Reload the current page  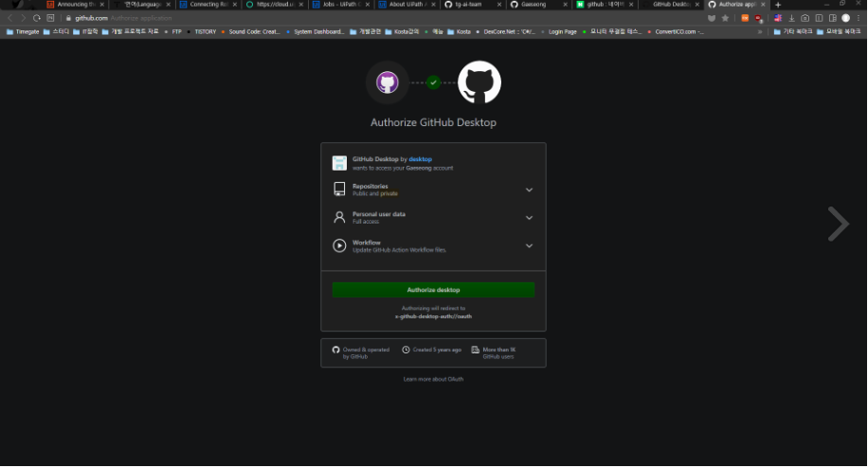pos(37,18)
